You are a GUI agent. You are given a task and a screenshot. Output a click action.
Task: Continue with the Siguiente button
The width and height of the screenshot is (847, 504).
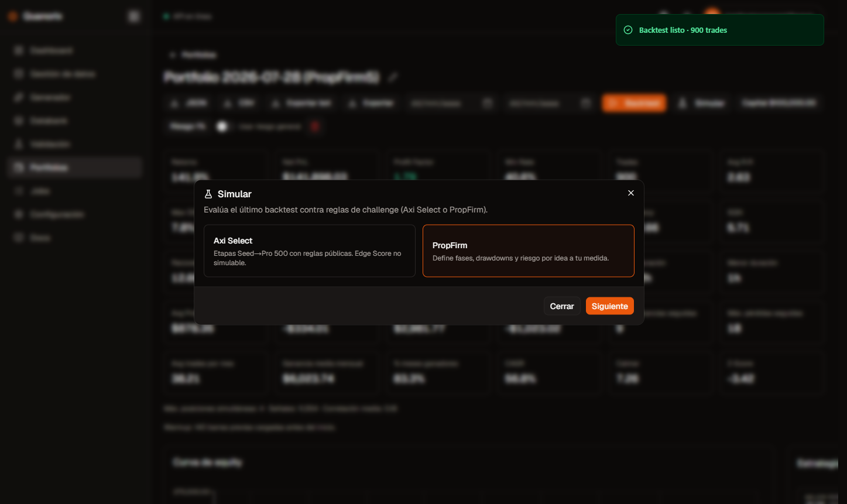609,306
